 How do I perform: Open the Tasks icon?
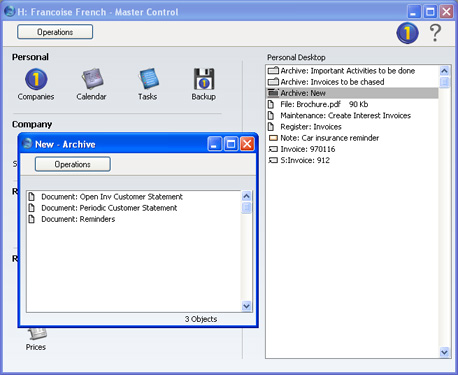pos(148,79)
